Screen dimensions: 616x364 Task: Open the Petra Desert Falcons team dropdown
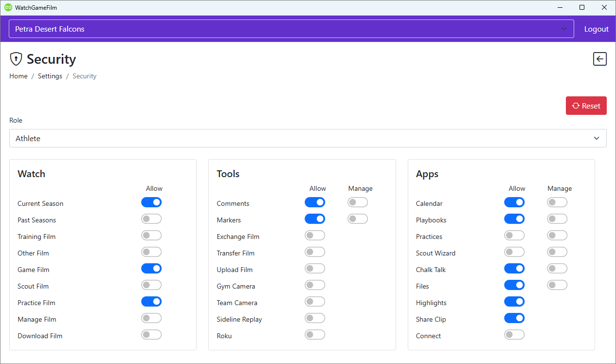click(x=291, y=29)
